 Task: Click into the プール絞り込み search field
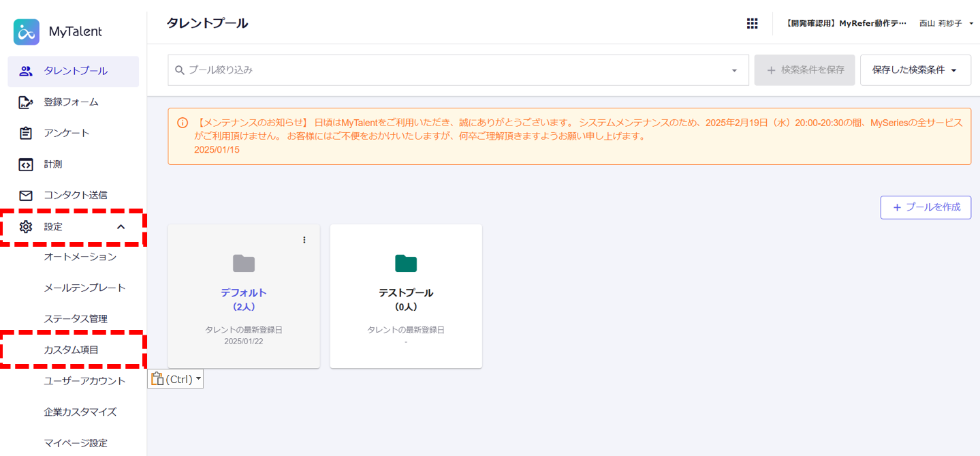449,70
